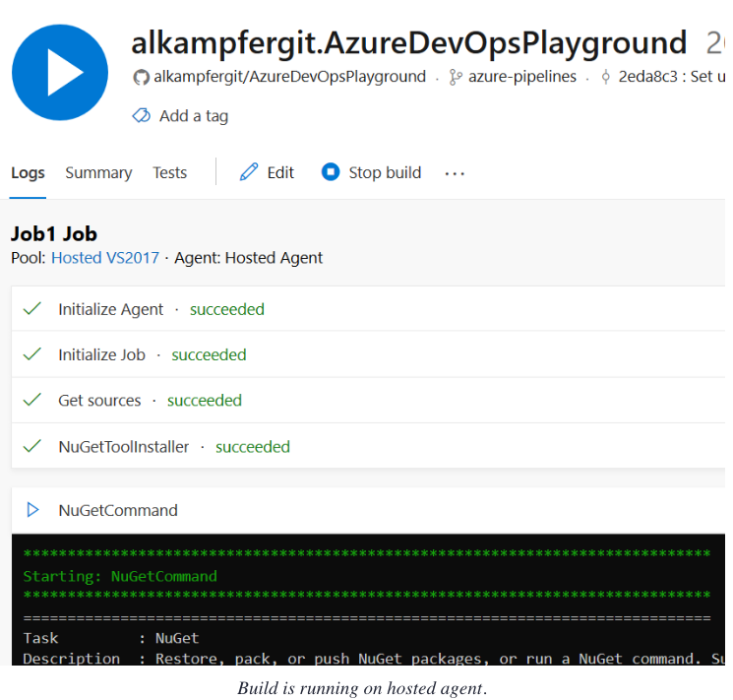Click the checkmark beside NuGetToolInstaller

pos(32,446)
